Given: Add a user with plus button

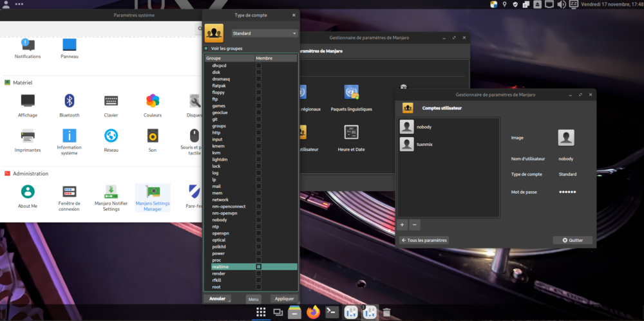Looking at the screenshot, I should (402, 225).
